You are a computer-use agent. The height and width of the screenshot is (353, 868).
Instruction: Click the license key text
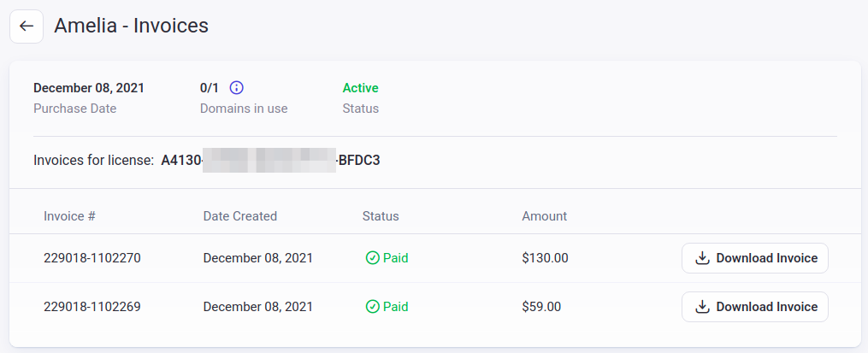coord(270,161)
